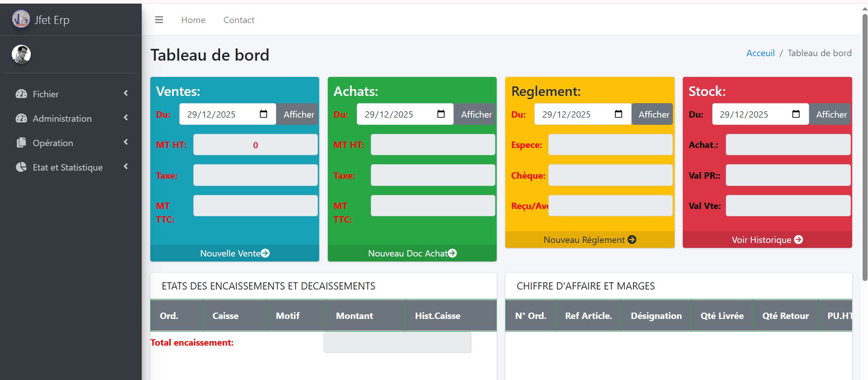868x380 pixels.
Task: Open the Home navigation item
Action: [x=193, y=20]
